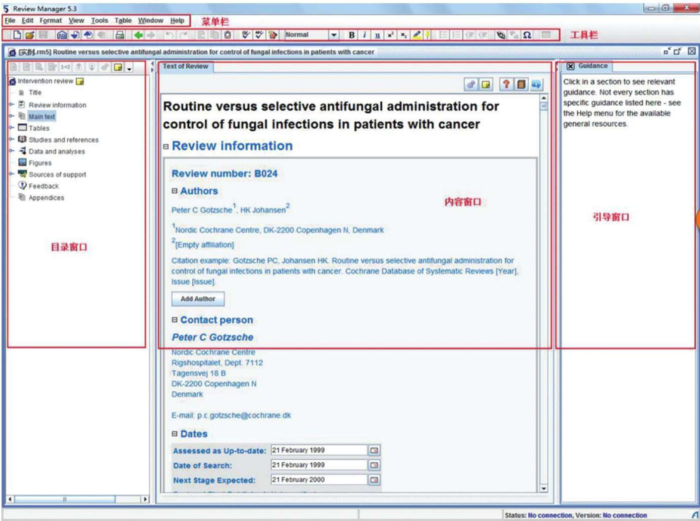This screenshot has width=700, height=521.
Task: Expand the Main text tree node
Action: coord(12,116)
